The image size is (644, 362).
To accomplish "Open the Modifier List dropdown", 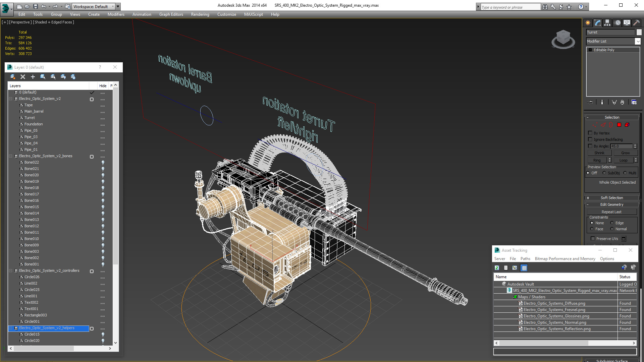I will (637, 41).
